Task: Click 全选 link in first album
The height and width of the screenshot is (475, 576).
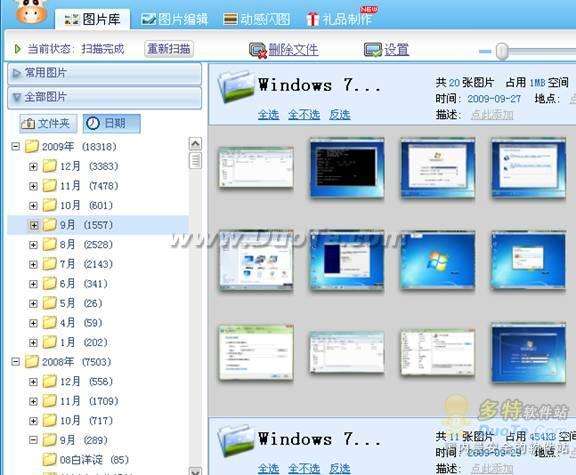Action: click(269, 115)
